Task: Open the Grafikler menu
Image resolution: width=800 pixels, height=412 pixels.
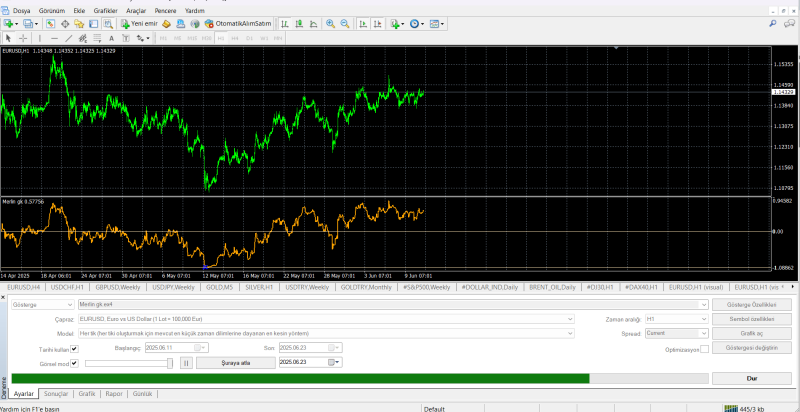Action: click(x=106, y=11)
